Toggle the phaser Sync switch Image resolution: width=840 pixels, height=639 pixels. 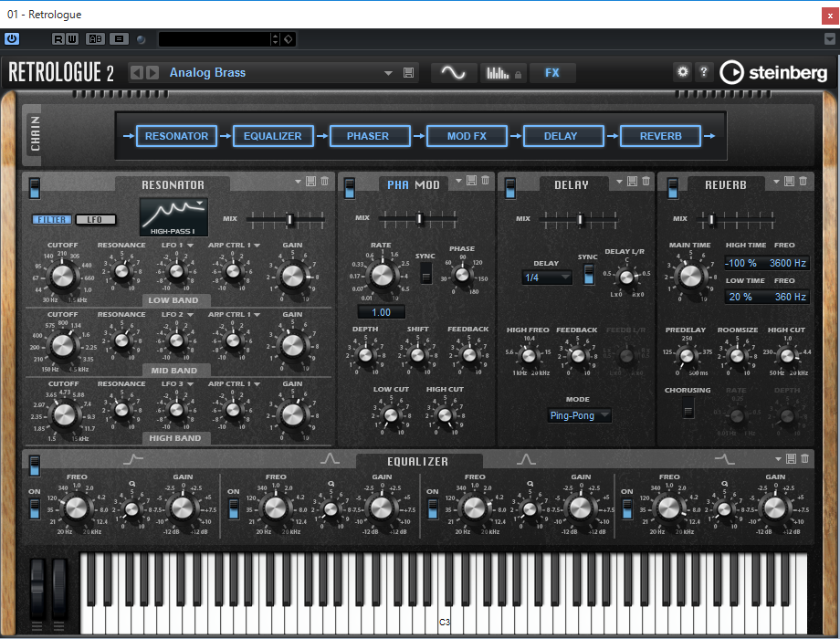426,273
